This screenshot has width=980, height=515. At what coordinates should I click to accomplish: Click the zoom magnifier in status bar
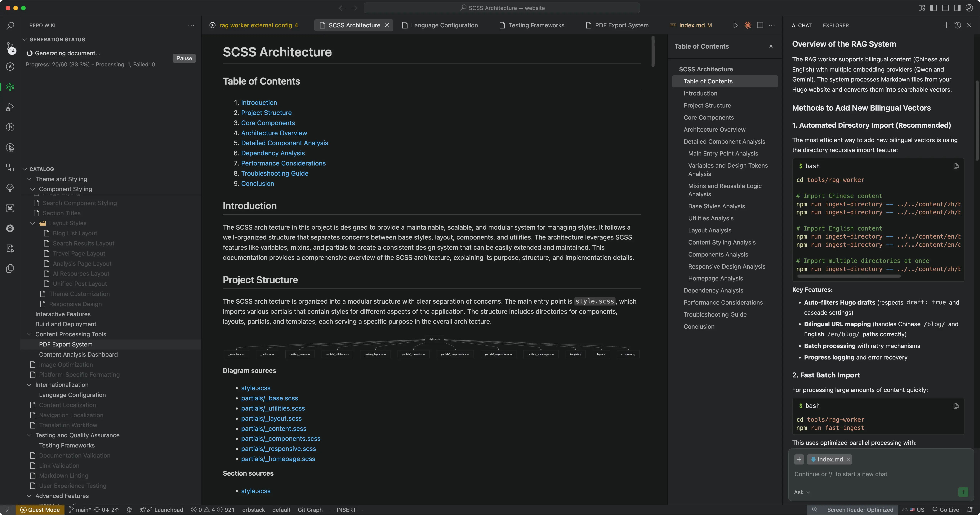pyautogui.click(x=814, y=510)
